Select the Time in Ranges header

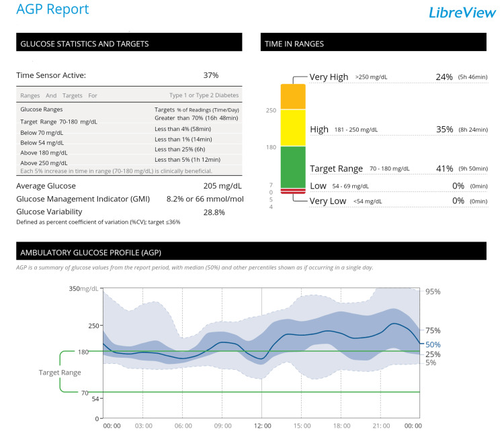(x=373, y=42)
